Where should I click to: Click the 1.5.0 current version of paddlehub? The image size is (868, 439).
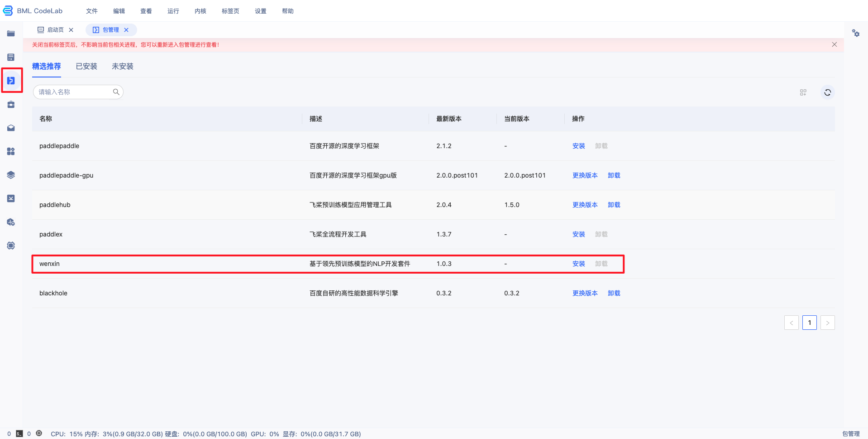point(512,205)
